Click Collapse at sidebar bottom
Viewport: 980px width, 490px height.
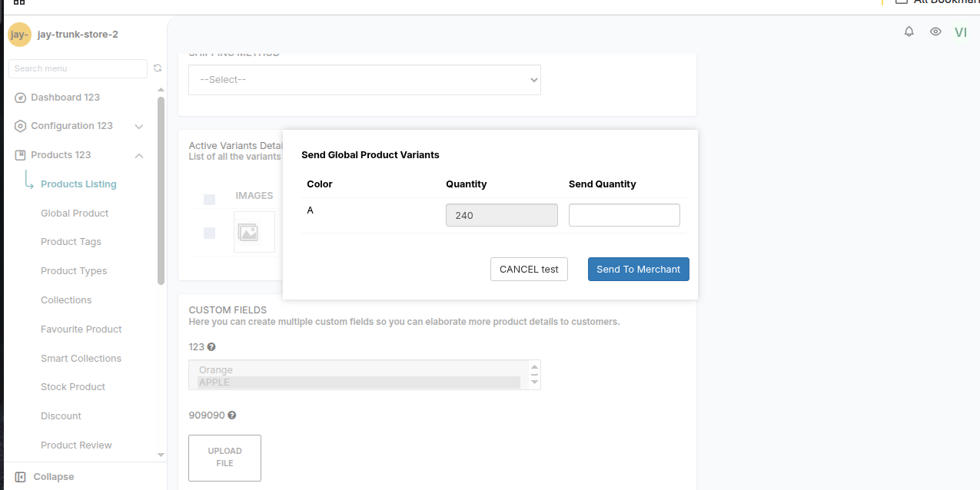pyautogui.click(x=54, y=477)
